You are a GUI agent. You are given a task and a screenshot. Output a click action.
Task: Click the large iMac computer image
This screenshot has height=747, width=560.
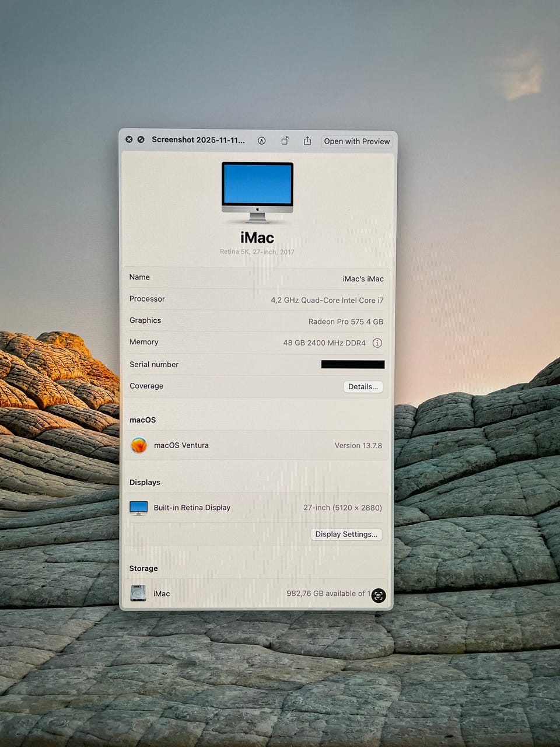(257, 193)
